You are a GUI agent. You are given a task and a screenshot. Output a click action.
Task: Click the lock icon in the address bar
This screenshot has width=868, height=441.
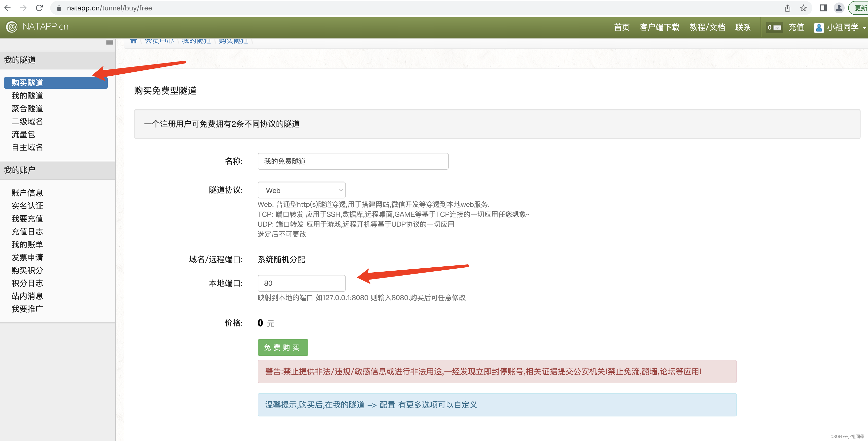(x=59, y=8)
